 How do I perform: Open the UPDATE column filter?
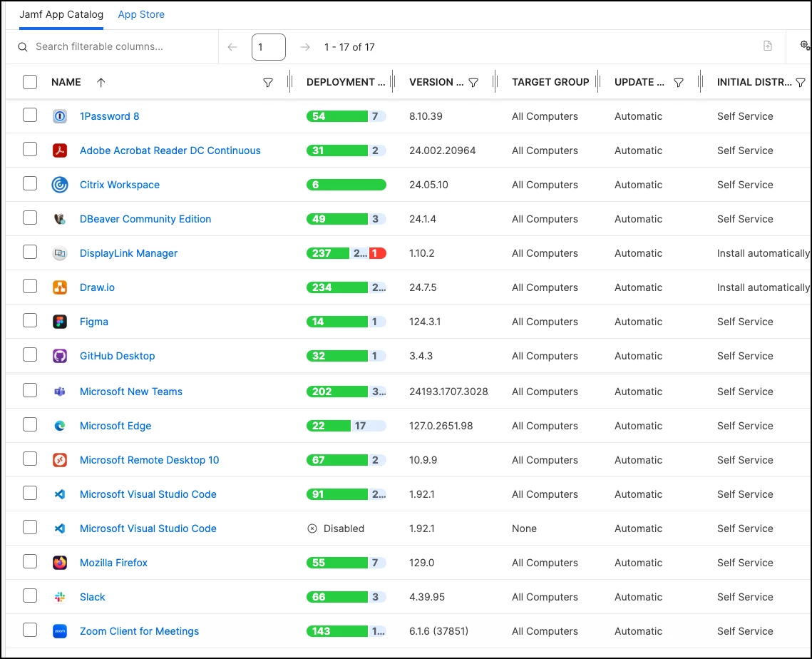coord(679,83)
